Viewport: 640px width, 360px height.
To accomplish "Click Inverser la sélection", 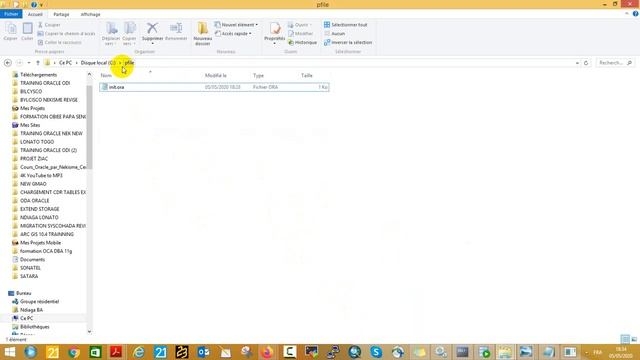I will [x=348, y=42].
